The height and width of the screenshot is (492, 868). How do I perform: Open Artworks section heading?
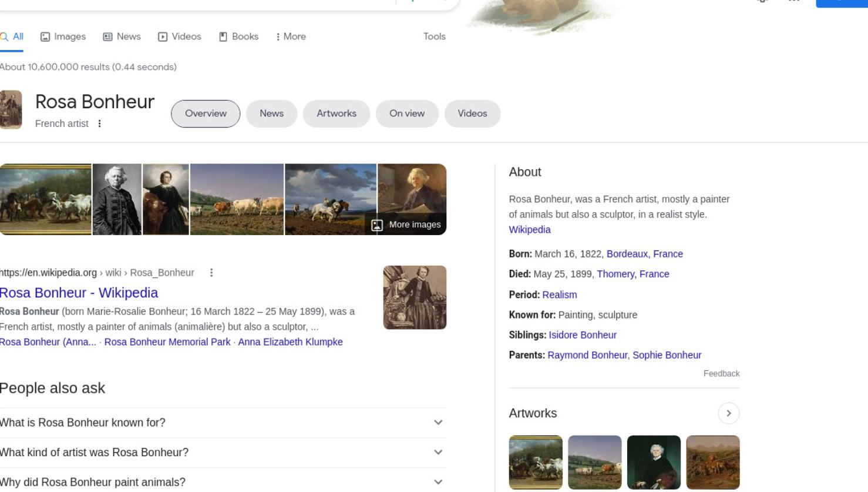533,413
